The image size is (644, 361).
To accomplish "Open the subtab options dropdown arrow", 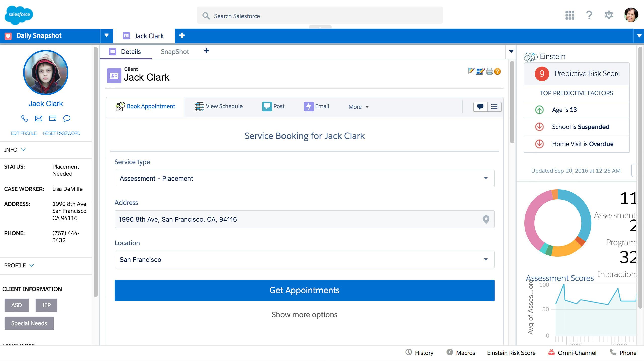I will coord(511,51).
